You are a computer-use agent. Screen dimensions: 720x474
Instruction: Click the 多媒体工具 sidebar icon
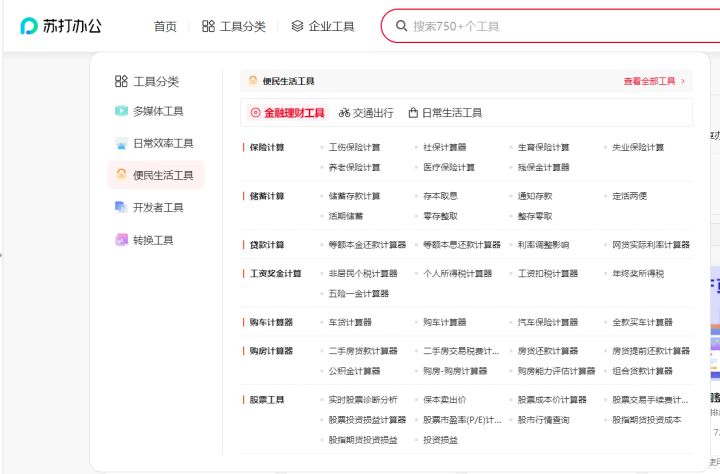click(x=121, y=111)
